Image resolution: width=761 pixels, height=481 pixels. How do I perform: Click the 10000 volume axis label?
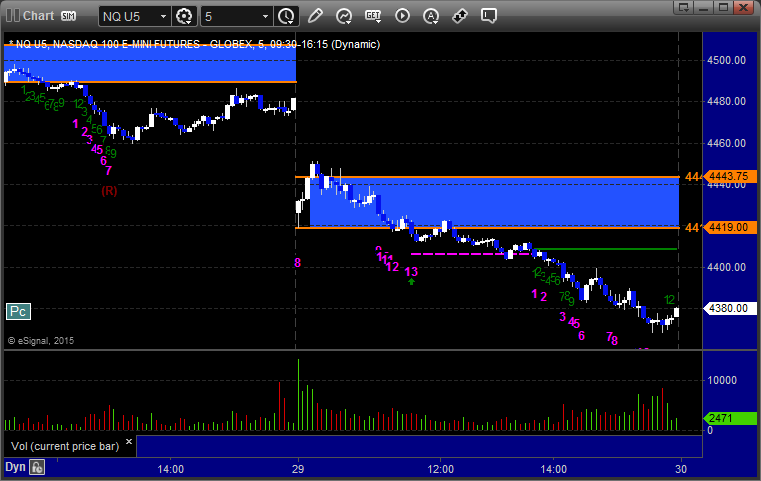722,380
